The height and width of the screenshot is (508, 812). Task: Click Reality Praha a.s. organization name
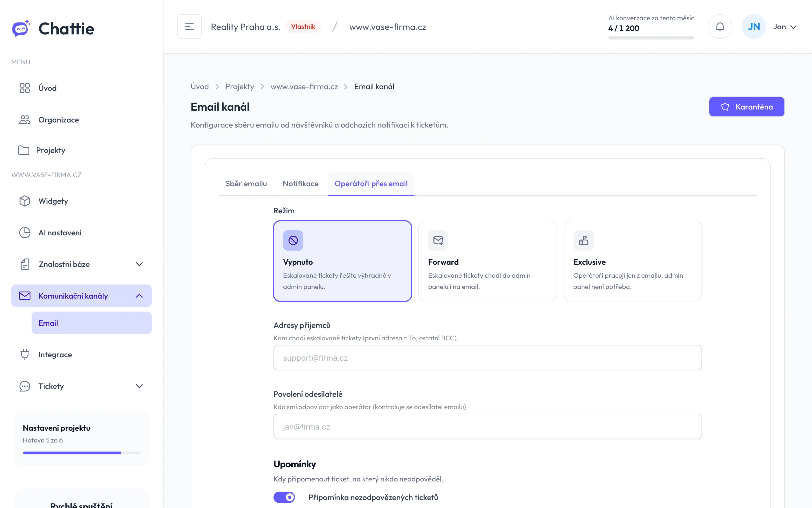point(246,27)
